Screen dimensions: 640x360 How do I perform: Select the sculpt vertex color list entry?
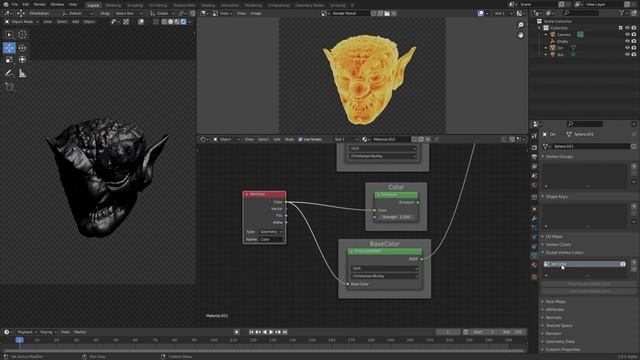[584, 264]
